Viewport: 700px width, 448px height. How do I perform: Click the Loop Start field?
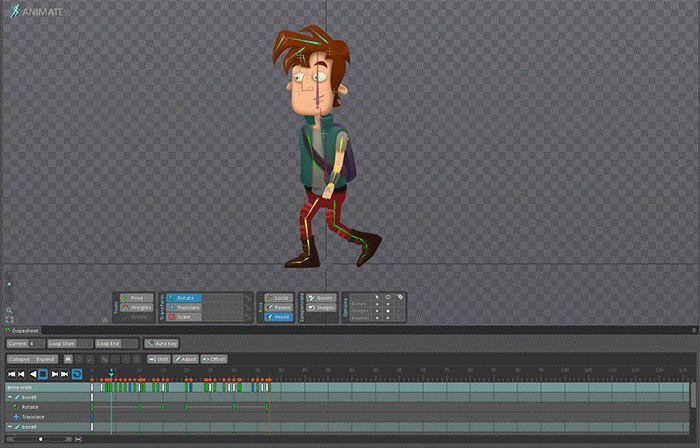coord(70,344)
